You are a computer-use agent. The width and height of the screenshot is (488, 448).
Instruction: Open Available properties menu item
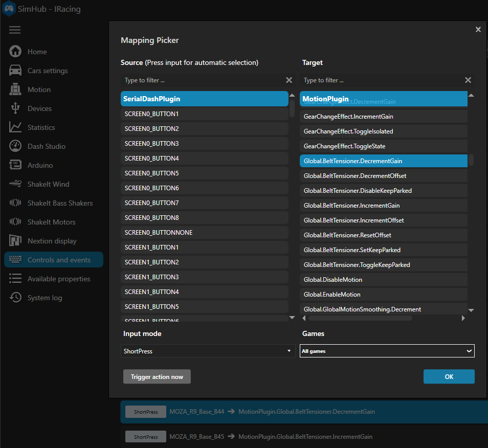(x=59, y=279)
